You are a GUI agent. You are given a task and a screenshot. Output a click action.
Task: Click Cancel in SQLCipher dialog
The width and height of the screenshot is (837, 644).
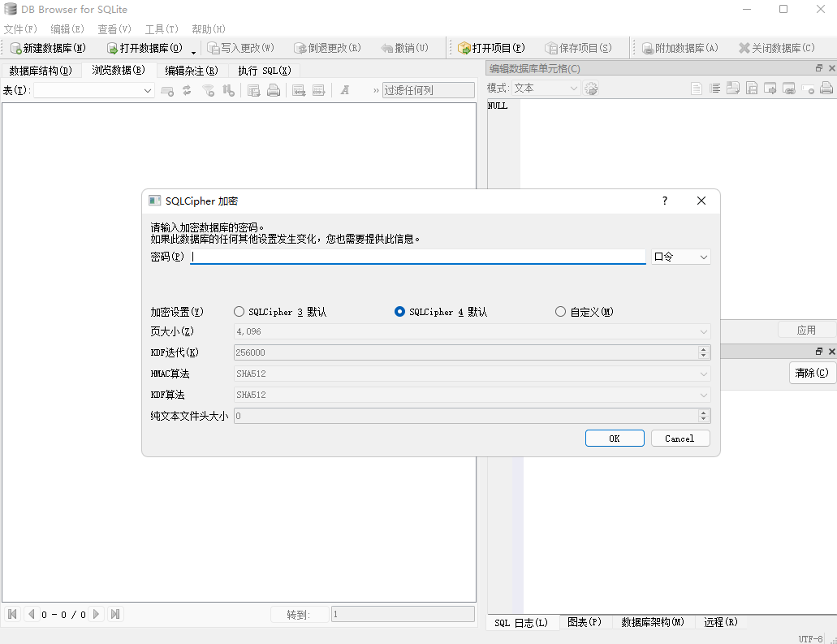tap(680, 439)
